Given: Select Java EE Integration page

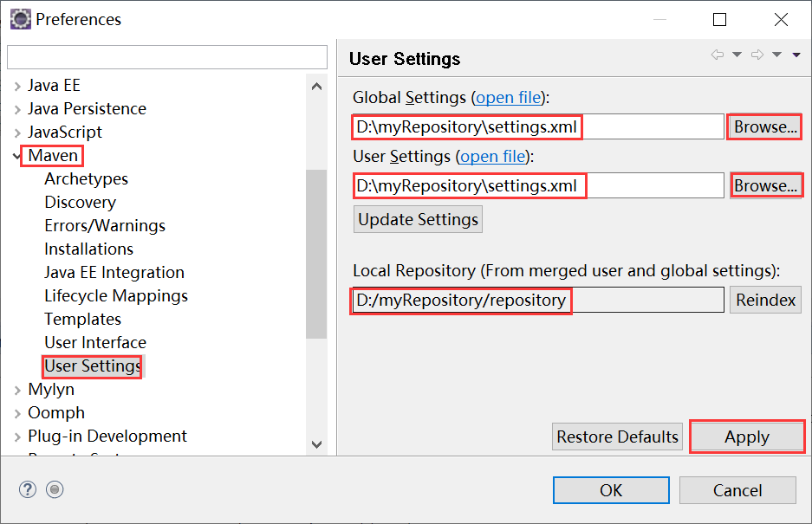Looking at the screenshot, I should pyautogui.click(x=114, y=272).
